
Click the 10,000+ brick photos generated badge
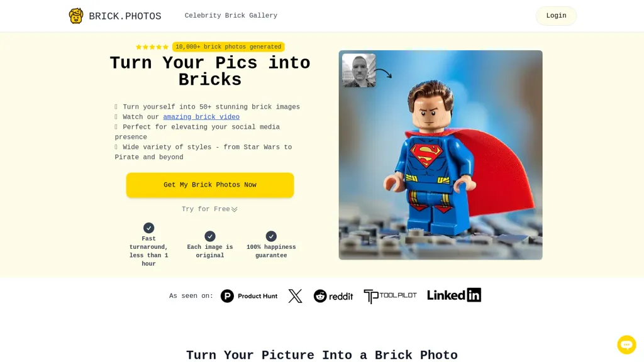(228, 47)
